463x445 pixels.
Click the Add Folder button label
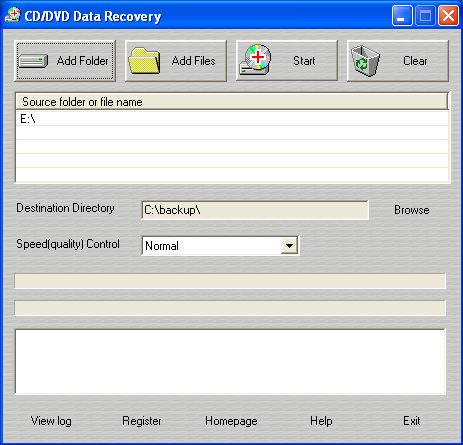82,61
